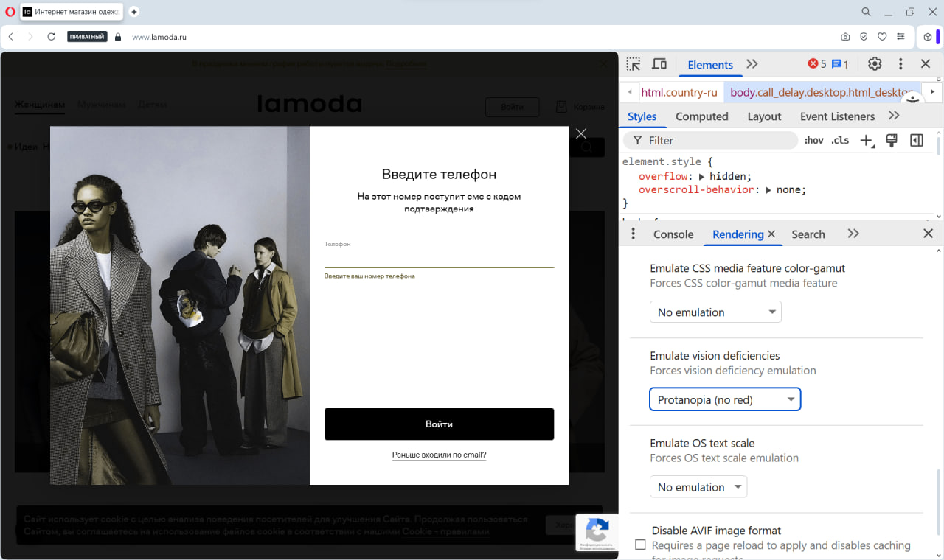
Task: Select the html.country-ru breadcrumb
Action: (x=679, y=92)
